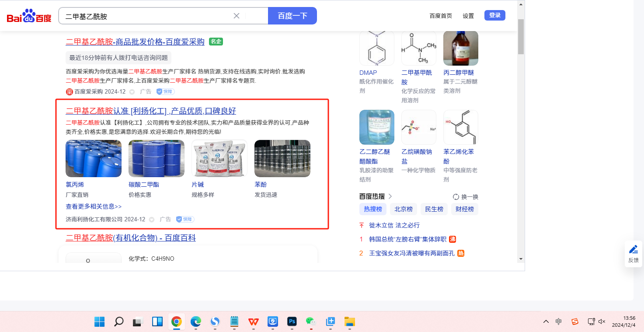Click the 换一换 refresh icon
The width and height of the screenshot is (644, 332).
click(456, 197)
